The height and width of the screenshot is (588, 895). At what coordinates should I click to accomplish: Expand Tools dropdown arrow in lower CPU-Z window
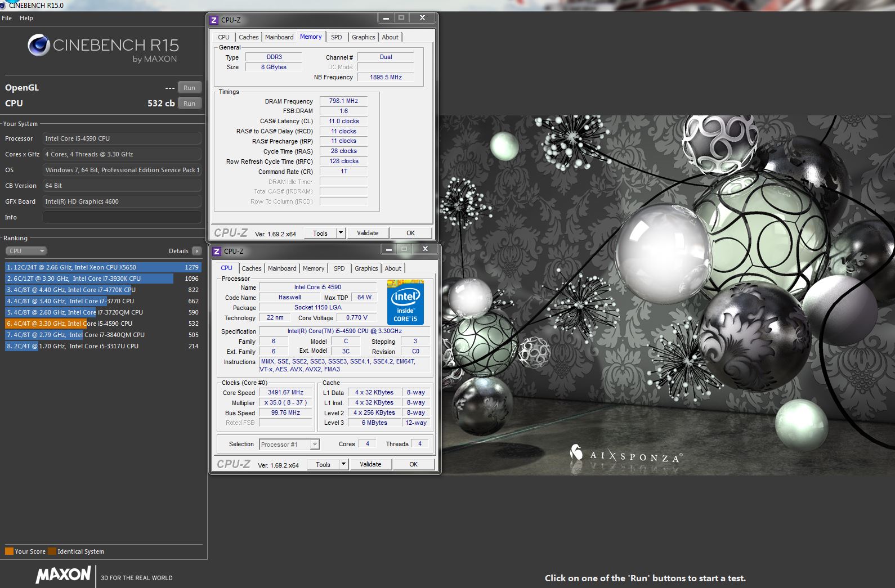[344, 464]
